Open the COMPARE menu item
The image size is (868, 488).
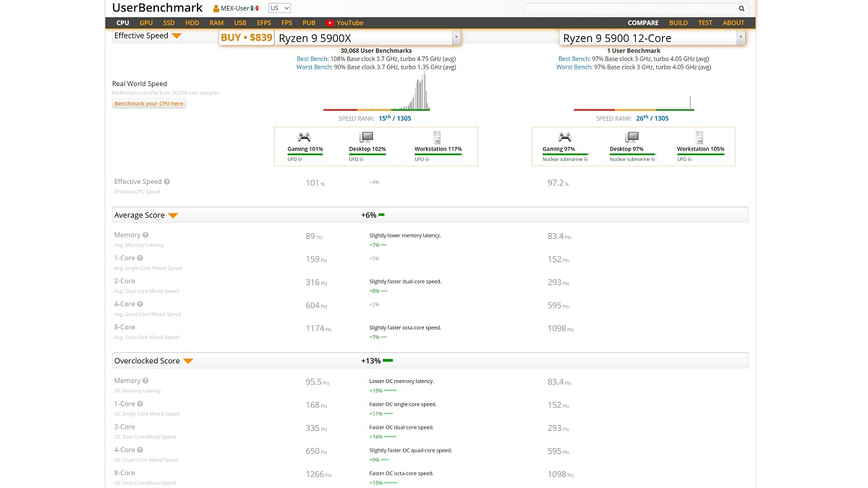(x=643, y=23)
